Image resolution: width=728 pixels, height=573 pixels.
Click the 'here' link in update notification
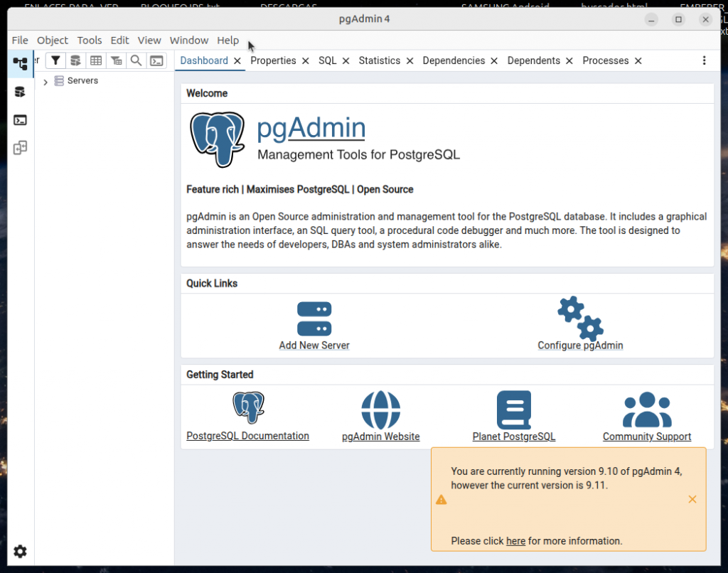[x=515, y=541]
